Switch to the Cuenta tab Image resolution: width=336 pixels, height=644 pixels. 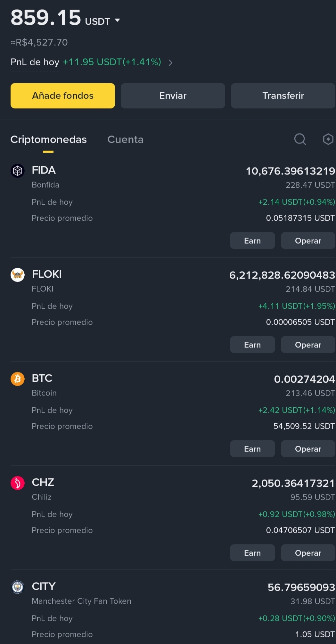(125, 140)
